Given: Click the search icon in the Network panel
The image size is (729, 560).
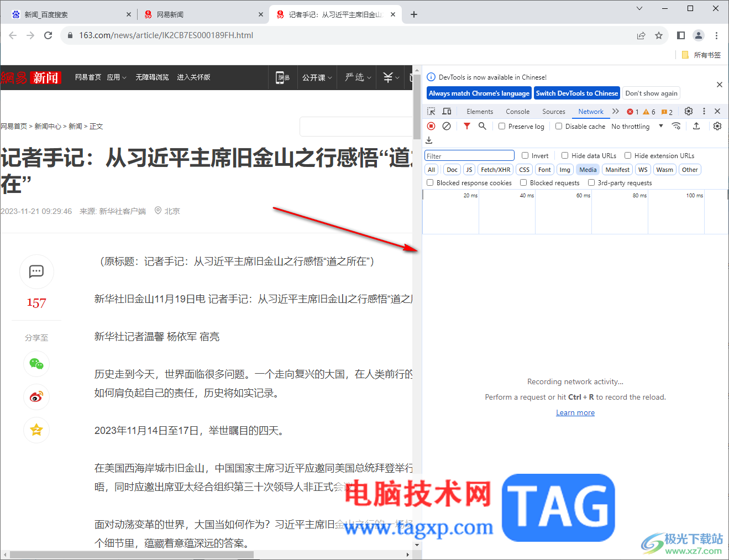Looking at the screenshot, I should coord(482,126).
